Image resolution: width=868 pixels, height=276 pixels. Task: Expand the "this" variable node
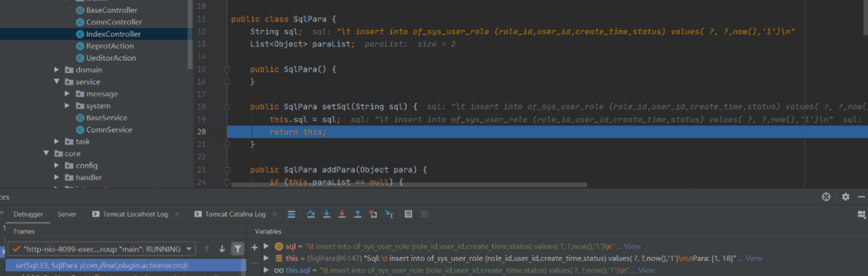(x=266, y=258)
